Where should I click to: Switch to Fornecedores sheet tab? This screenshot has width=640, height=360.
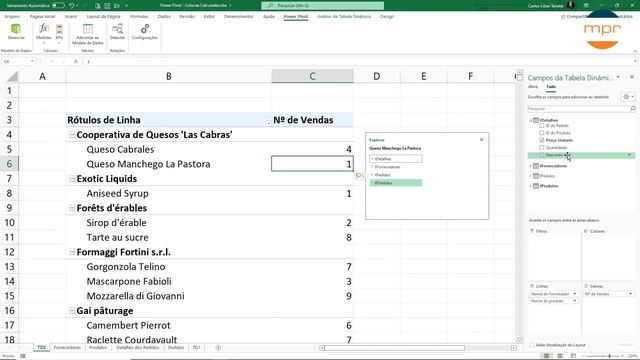67,348
